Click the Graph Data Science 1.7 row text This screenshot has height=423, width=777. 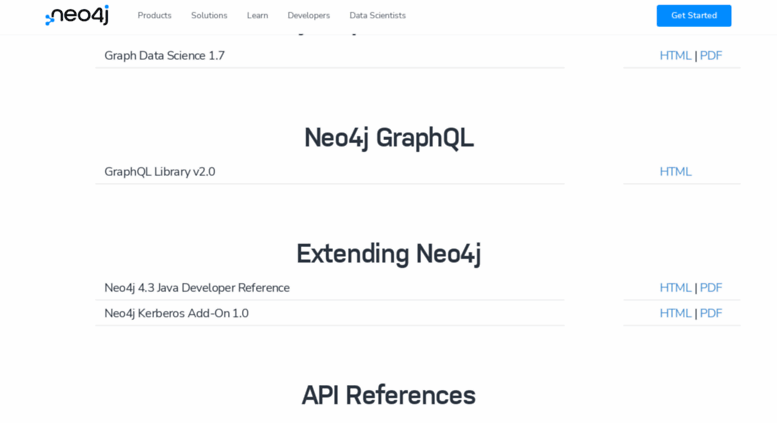[x=165, y=55]
